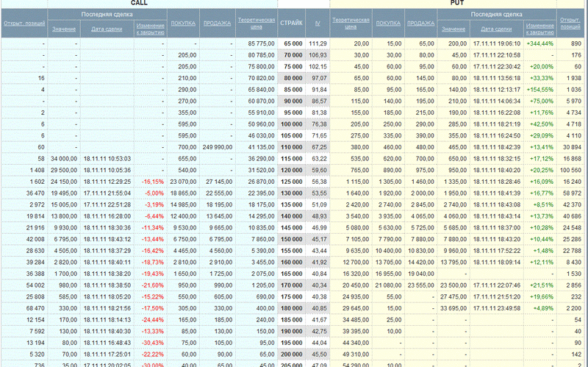The width and height of the screenshot is (588, 367).
Task: Click the 185 000 strike cell
Action: tap(293, 319)
